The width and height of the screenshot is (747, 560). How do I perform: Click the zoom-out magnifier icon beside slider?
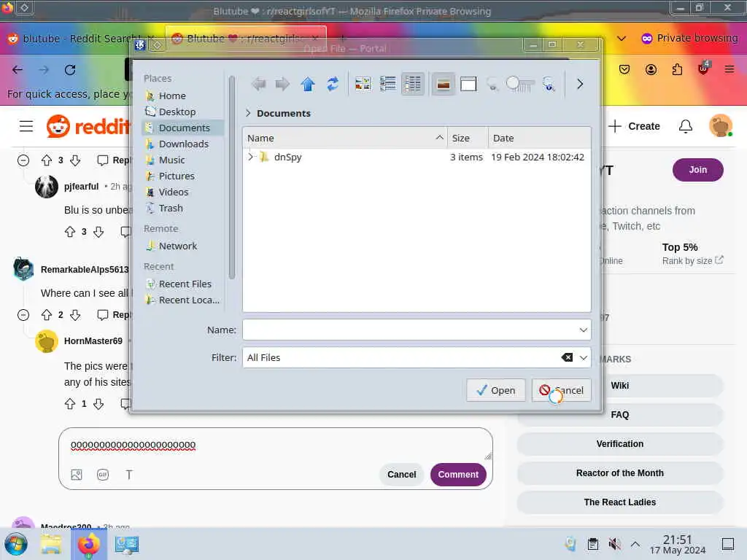pyautogui.click(x=492, y=85)
